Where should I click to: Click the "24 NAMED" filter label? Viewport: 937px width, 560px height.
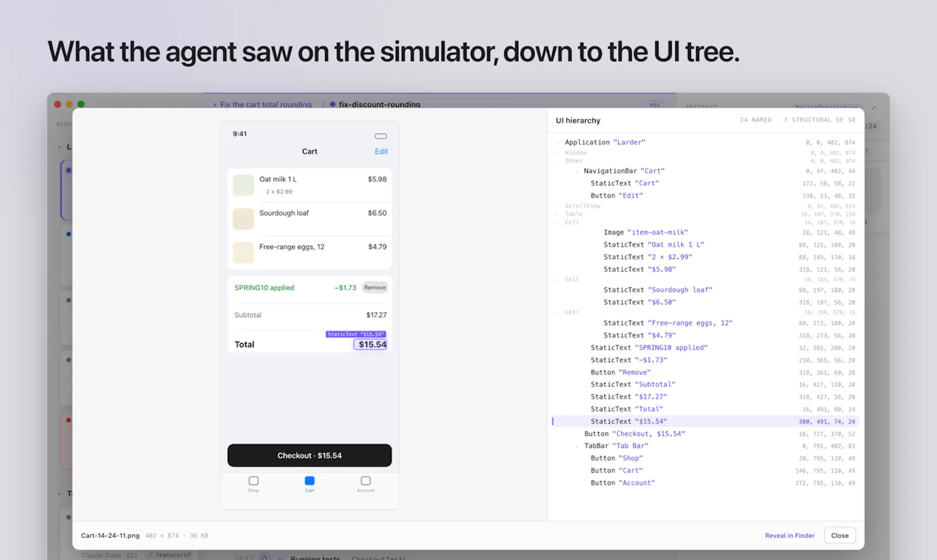pyautogui.click(x=755, y=120)
